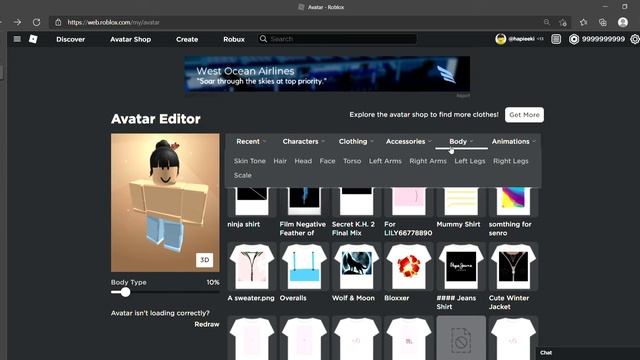Click the search magnifier icon
Image resolution: width=640 pixels, height=360 pixels.
[x=263, y=39]
